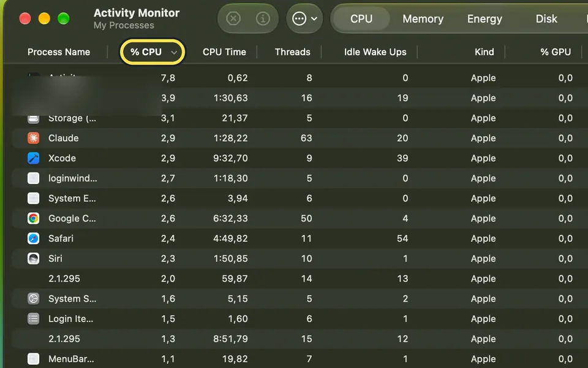Select the Claude app icon
Image resolution: width=588 pixels, height=368 pixels.
click(x=33, y=138)
